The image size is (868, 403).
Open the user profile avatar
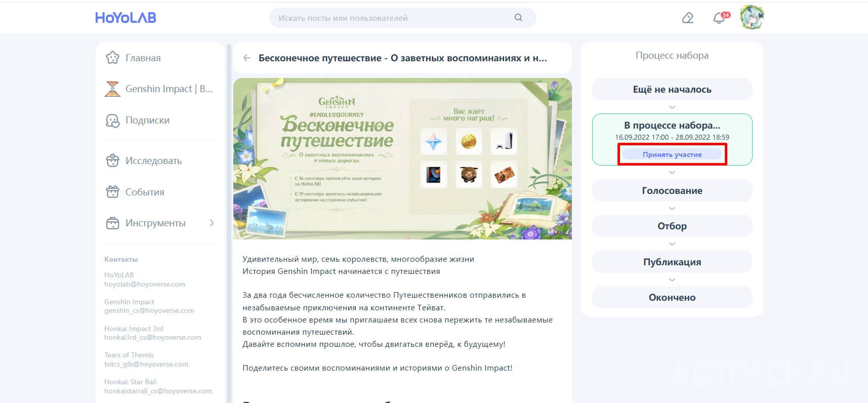tap(752, 18)
